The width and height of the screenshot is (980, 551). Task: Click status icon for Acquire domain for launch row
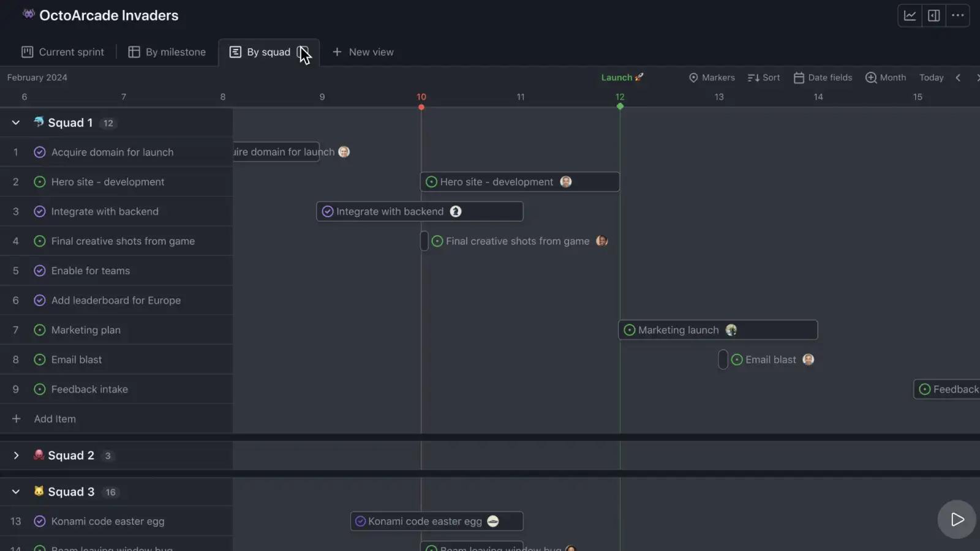[40, 152]
